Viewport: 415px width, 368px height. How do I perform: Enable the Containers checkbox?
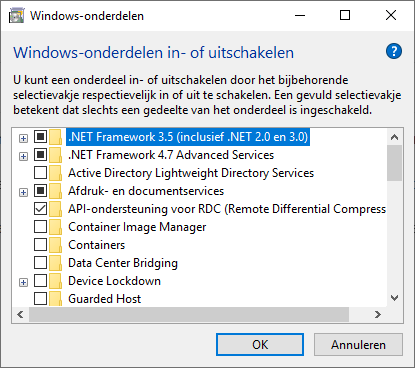point(40,245)
